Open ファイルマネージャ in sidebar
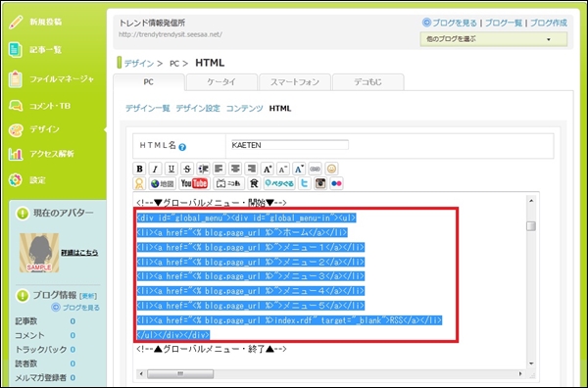This screenshot has height=388, width=588. coord(62,79)
